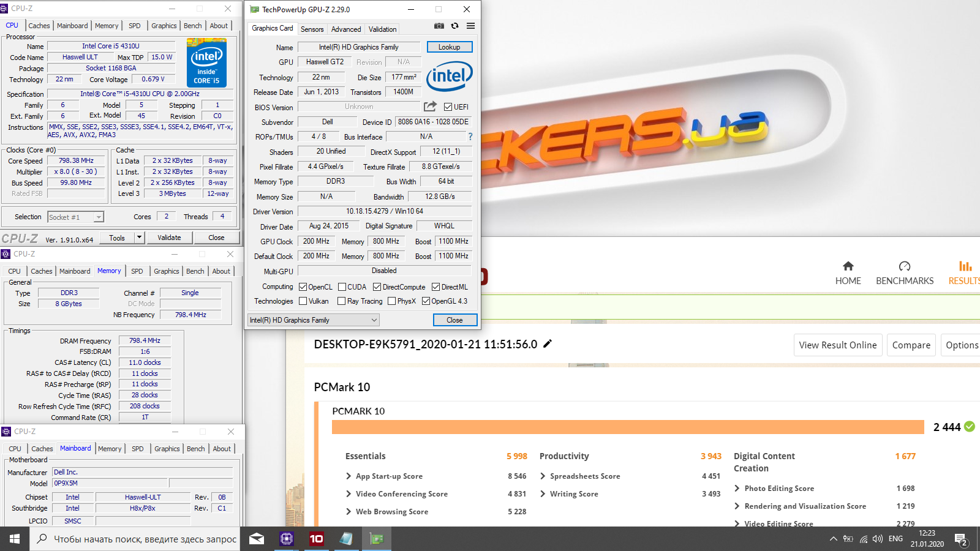Expand Photo Editing Score

(737, 488)
